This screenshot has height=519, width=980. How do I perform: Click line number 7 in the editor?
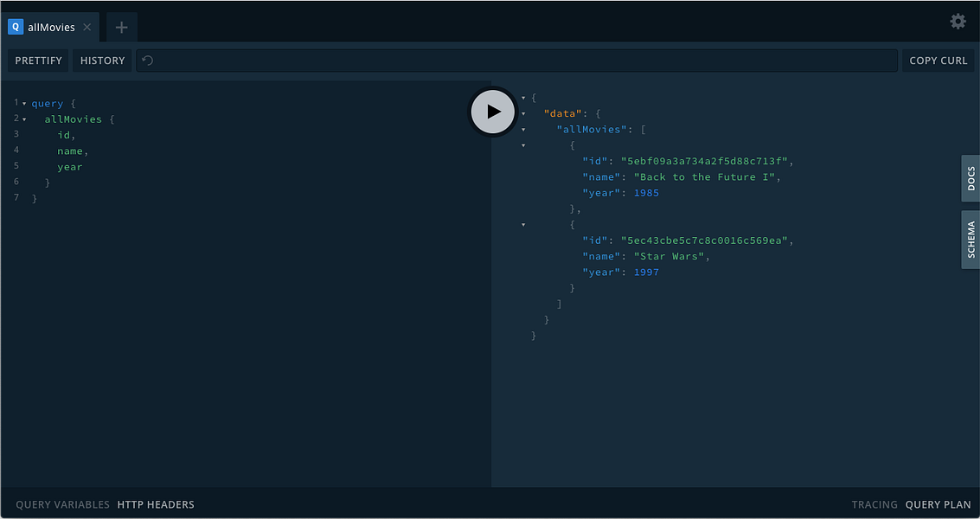tap(16, 197)
